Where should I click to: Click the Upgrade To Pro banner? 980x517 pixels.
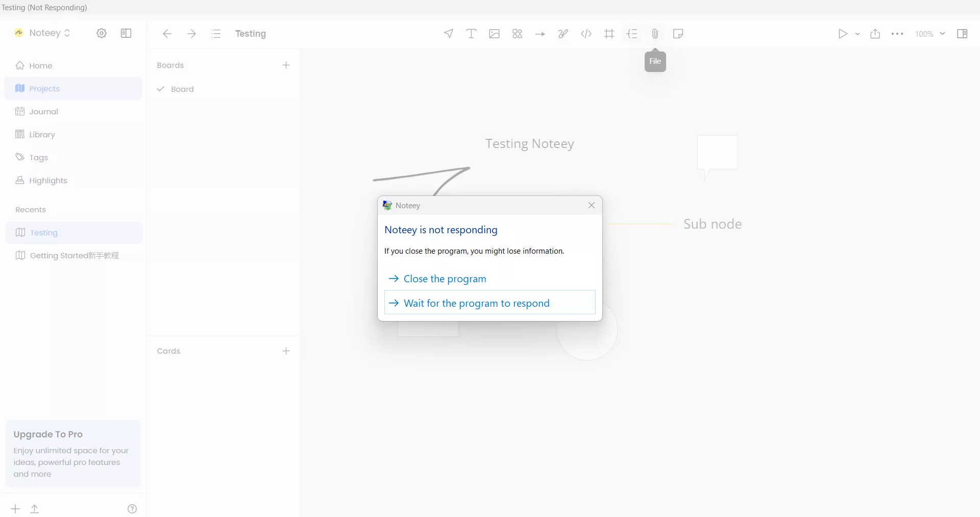tap(73, 453)
